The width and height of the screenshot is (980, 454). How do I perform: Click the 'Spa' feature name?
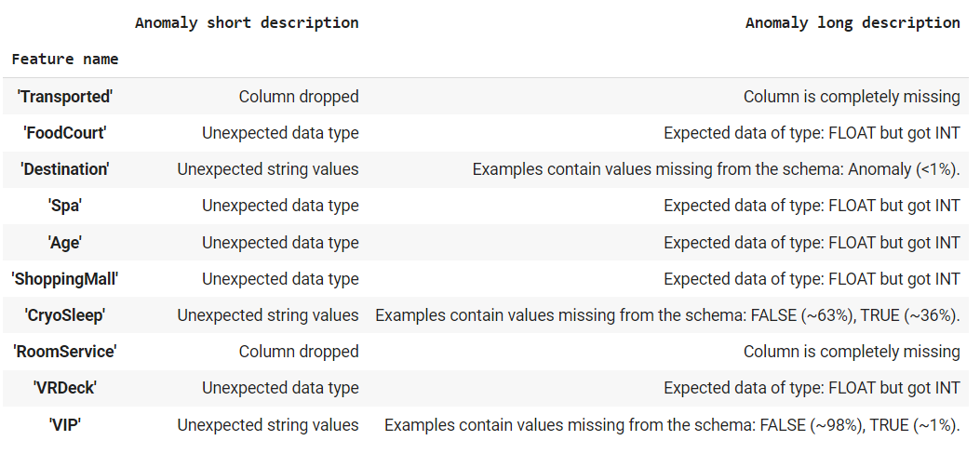point(65,206)
